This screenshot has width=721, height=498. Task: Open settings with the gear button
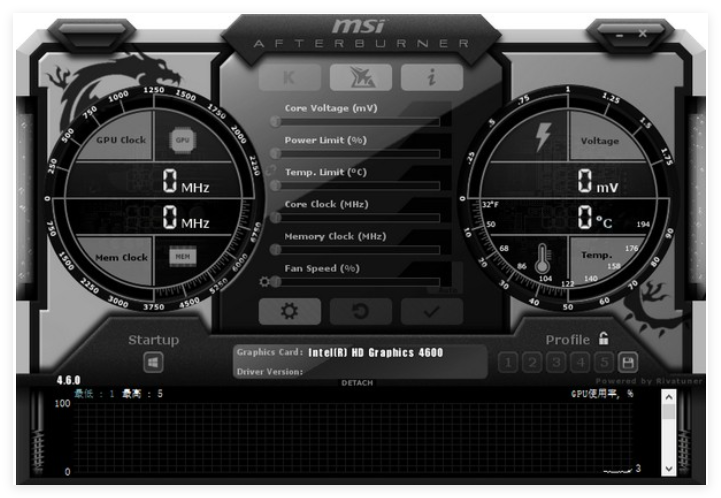tap(289, 311)
